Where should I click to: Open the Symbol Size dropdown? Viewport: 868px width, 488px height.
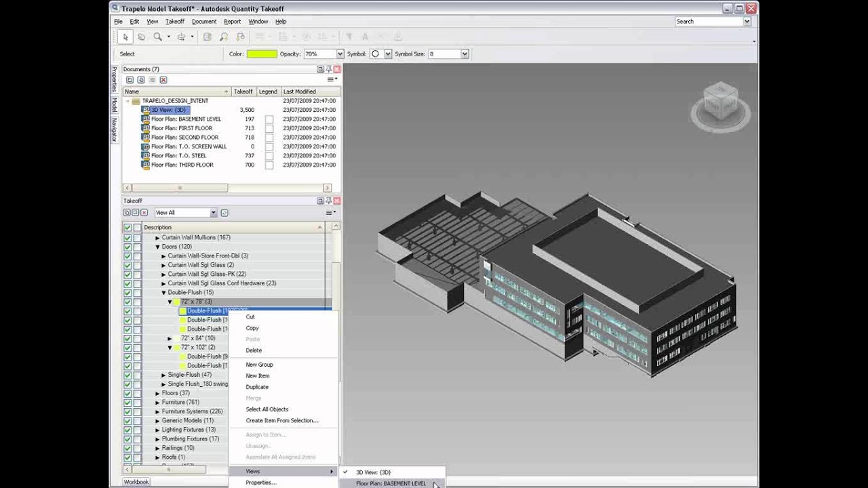tap(465, 54)
